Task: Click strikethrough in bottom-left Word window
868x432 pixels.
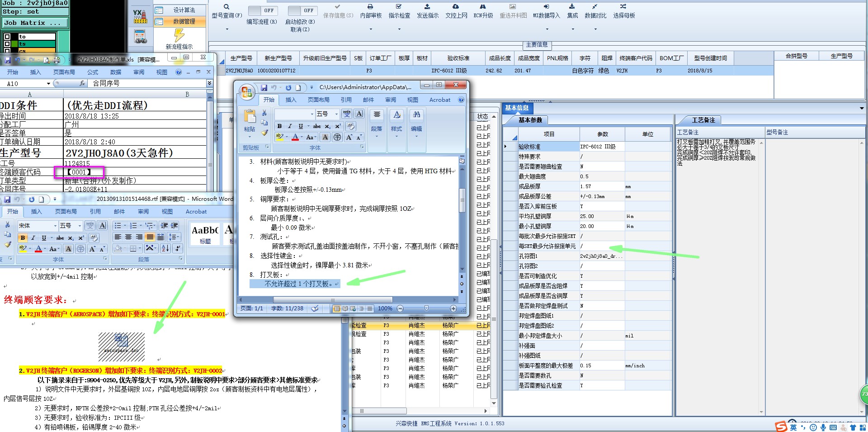Action: point(60,237)
